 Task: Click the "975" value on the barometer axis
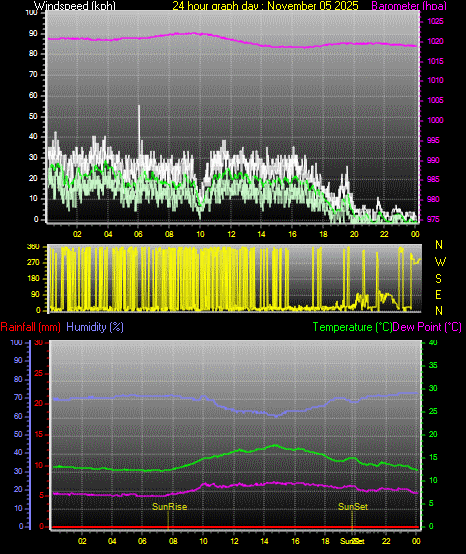tap(433, 219)
